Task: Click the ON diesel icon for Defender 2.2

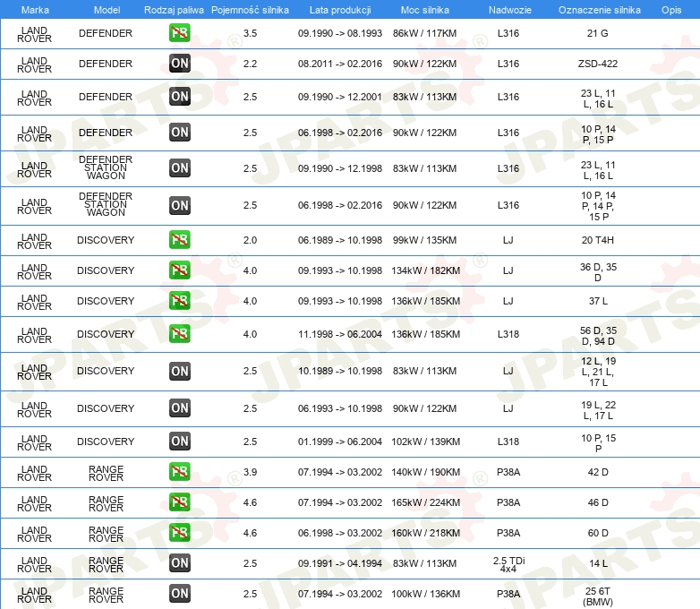Action: pos(179,64)
